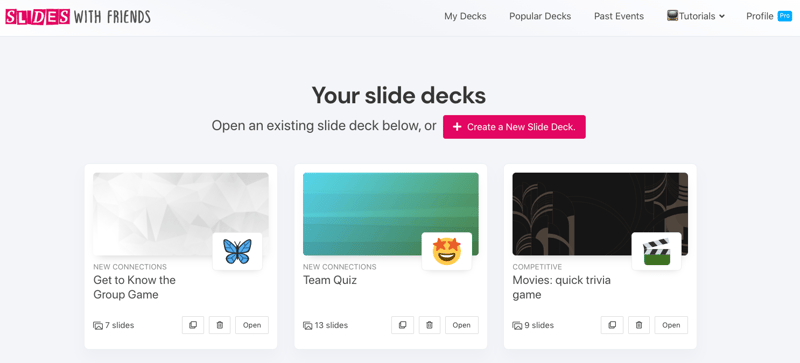Viewport: 800px width, 363px height.
Task: Click the clapperboard icon on Movies deck
Action: 656,252
